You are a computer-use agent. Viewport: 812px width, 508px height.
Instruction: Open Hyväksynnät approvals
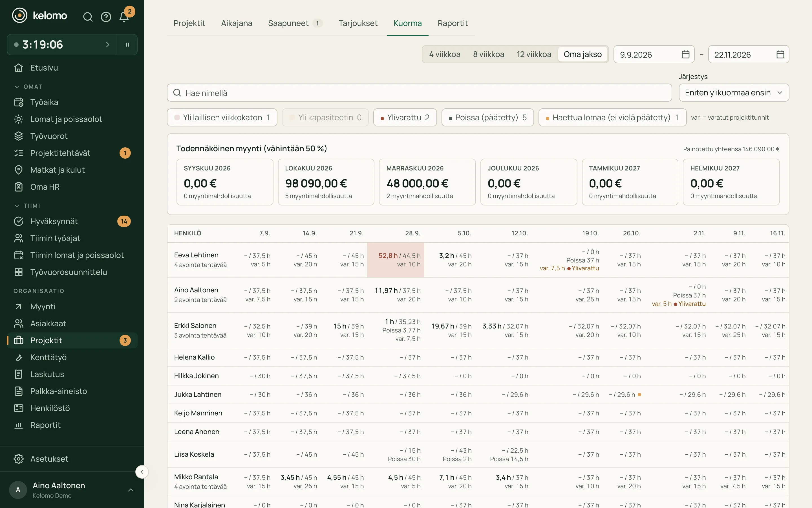point(72,221)
